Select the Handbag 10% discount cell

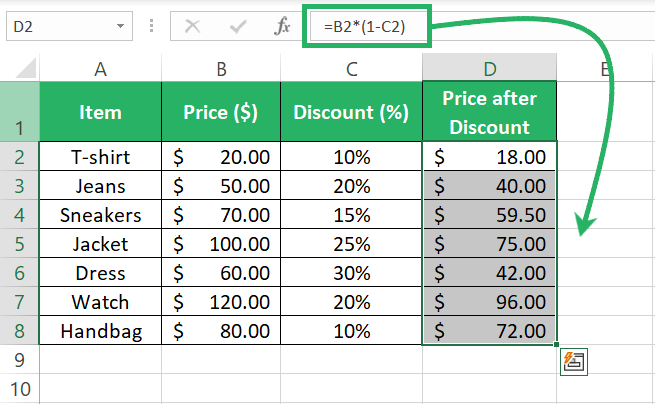[x=351, y=330]
